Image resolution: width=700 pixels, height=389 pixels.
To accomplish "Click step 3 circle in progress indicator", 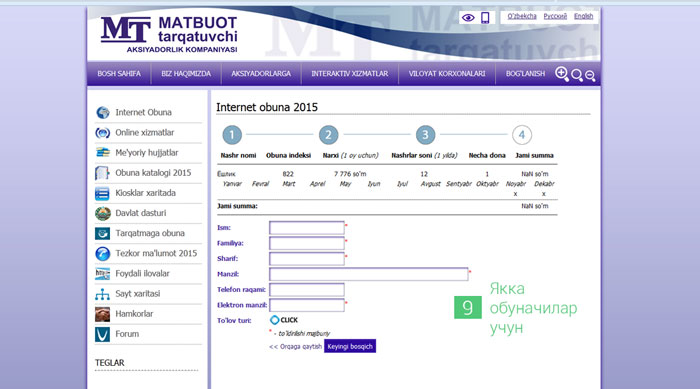I will tap(425, 135).
